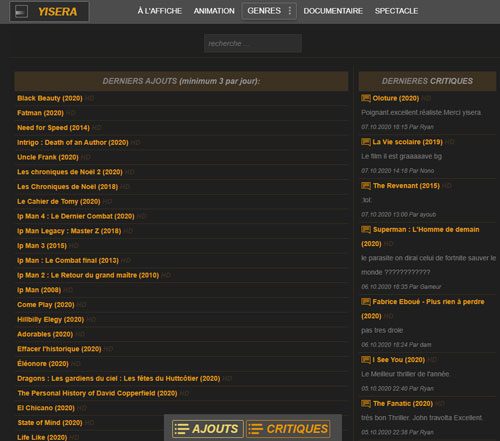Select the comment icon beside The Revenant (2015)
Image resolution: width=500 pixels, height=441 pixels.
tap(366, 186)
